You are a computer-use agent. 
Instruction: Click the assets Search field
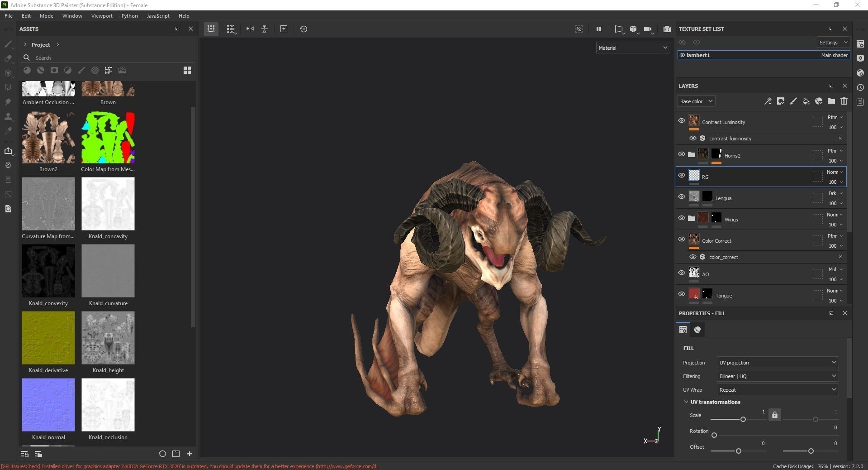(x=109, y=58)
